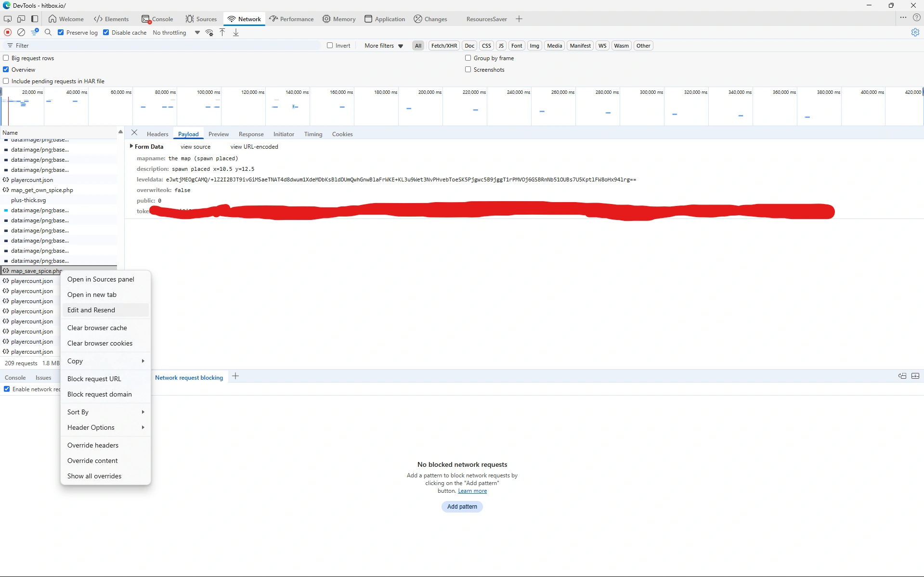Expand the Copy submenu
This screenshot has height=577, width=924.
click(x=105, y=361)
